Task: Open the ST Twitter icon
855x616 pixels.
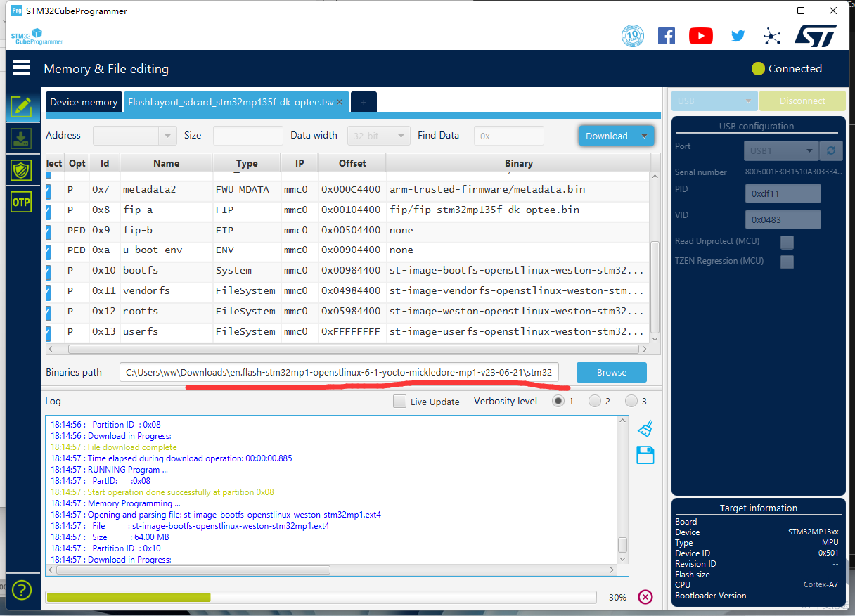Action: pos(738,36)
